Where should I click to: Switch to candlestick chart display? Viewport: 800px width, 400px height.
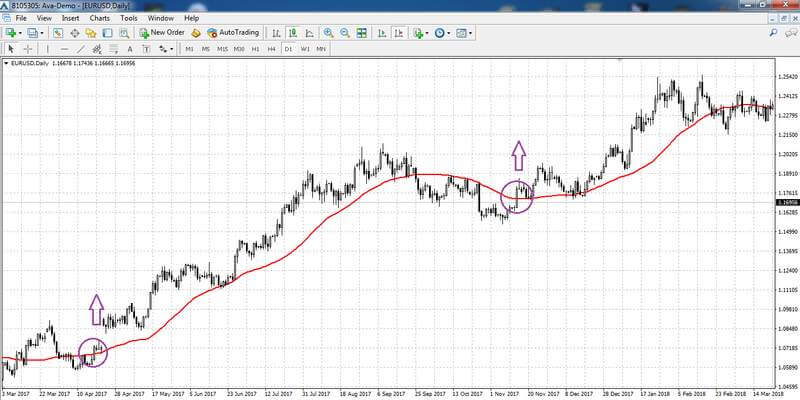[x=292, y=33]
